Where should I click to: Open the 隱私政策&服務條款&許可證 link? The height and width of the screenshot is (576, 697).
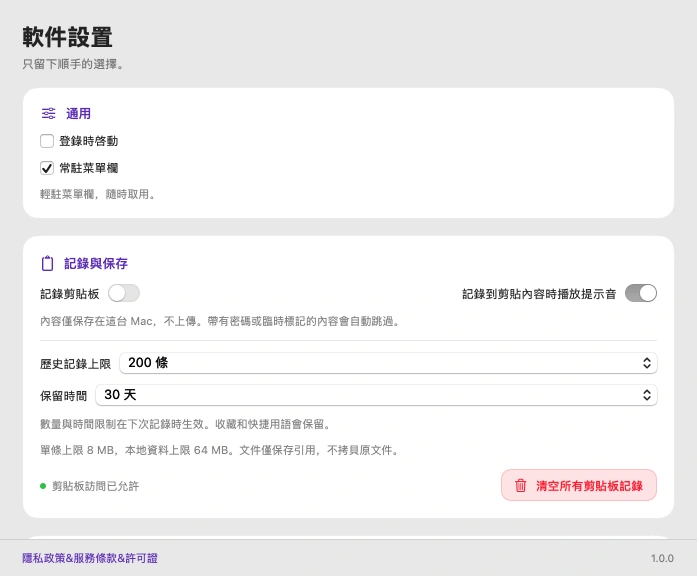coord(90,558)
